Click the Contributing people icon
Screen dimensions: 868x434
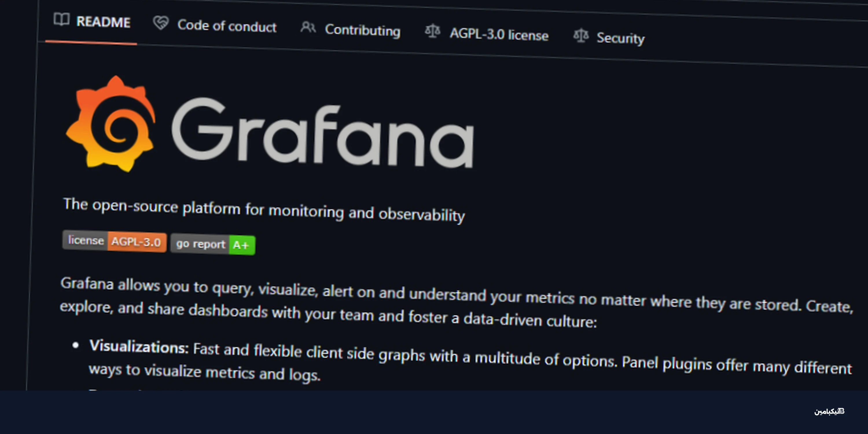tap(308, 27)
